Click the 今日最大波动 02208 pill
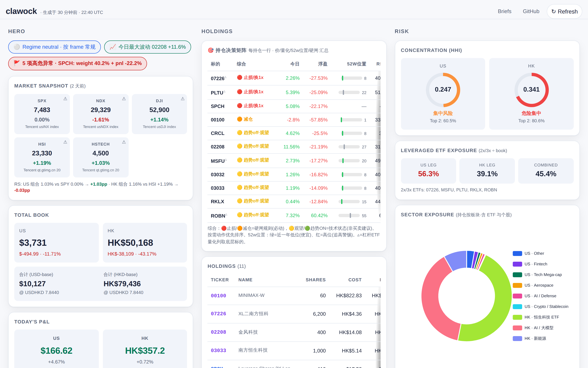 coord(147,47)
